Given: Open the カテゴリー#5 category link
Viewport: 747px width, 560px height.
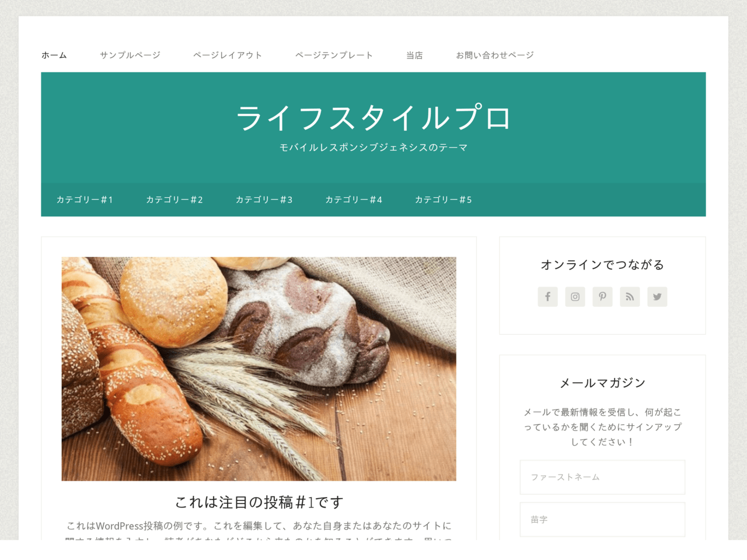Looking at the screenshot, I should pyautogui.click(x=444, y=199).
